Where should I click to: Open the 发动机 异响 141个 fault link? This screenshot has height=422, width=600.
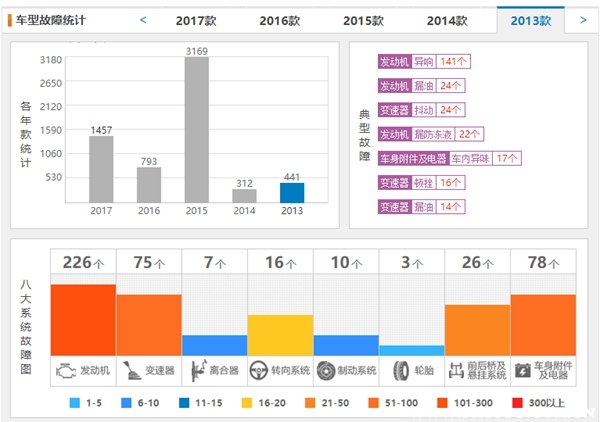[x=424, y=62]
